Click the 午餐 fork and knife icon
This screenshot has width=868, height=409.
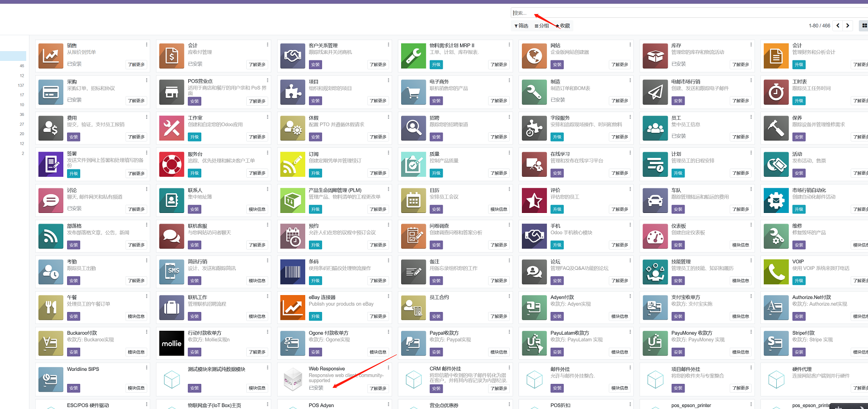click(x=51, y=308)
